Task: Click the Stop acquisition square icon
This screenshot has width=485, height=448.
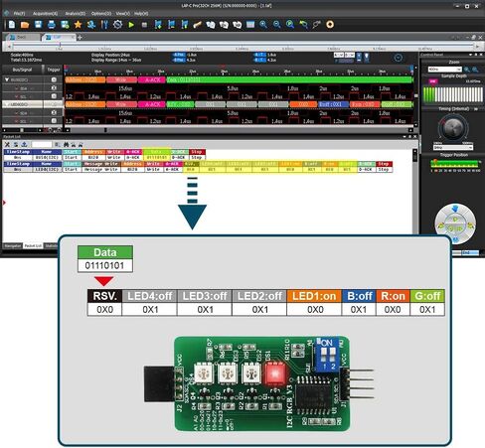Action: click(144, 25)
